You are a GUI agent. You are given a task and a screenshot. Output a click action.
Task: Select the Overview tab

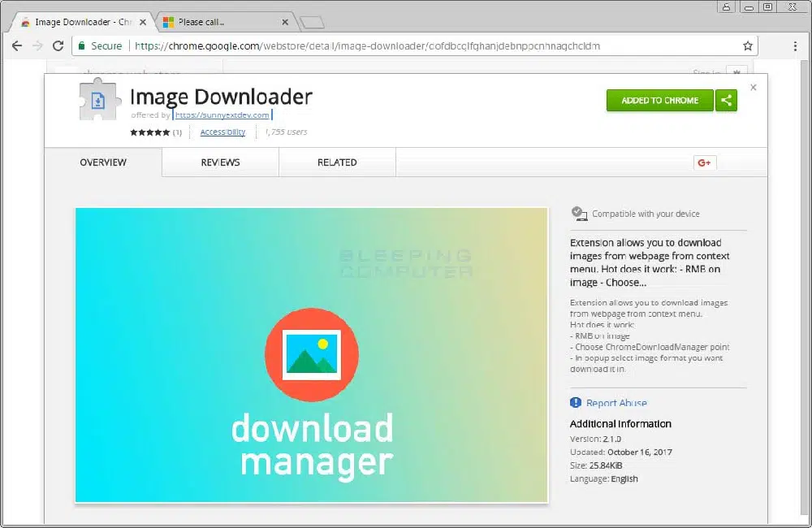click(x=103, y=162)
